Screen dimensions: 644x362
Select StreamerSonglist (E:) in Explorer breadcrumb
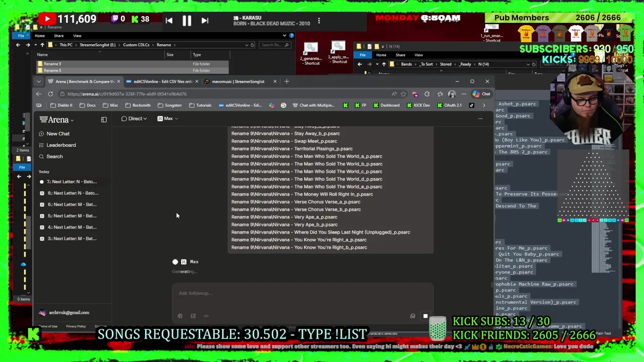tap(98, 45)
